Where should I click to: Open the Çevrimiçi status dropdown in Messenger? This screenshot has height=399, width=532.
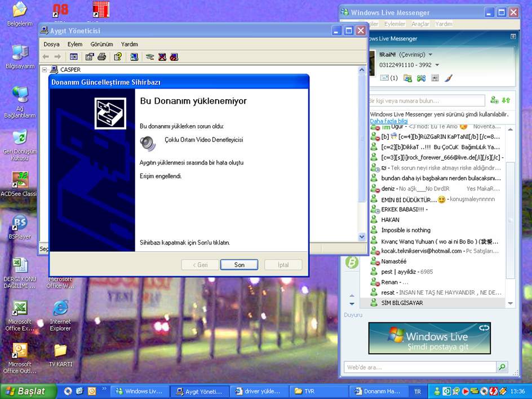(431, 54)
